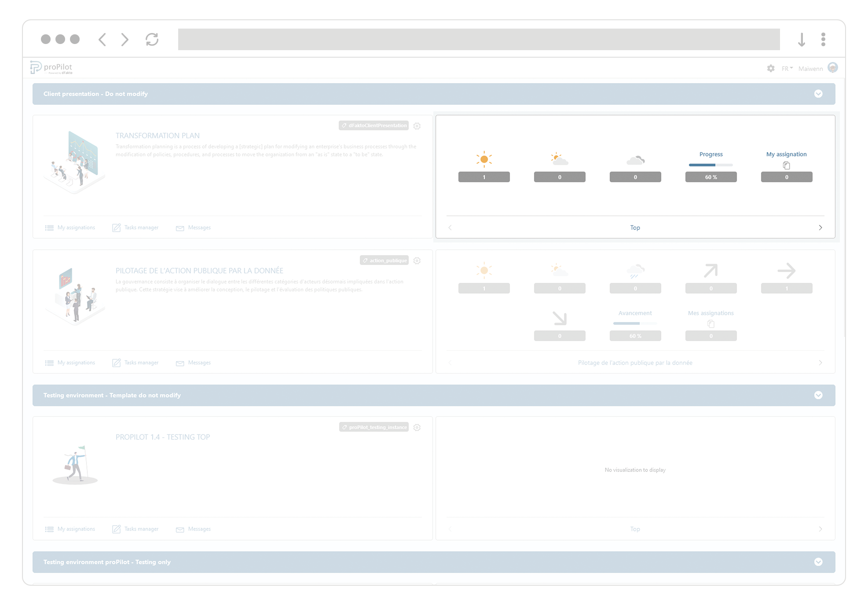
Task: Click the global settings gear in header
Action: pyautogui.click(x=771, y=68)
